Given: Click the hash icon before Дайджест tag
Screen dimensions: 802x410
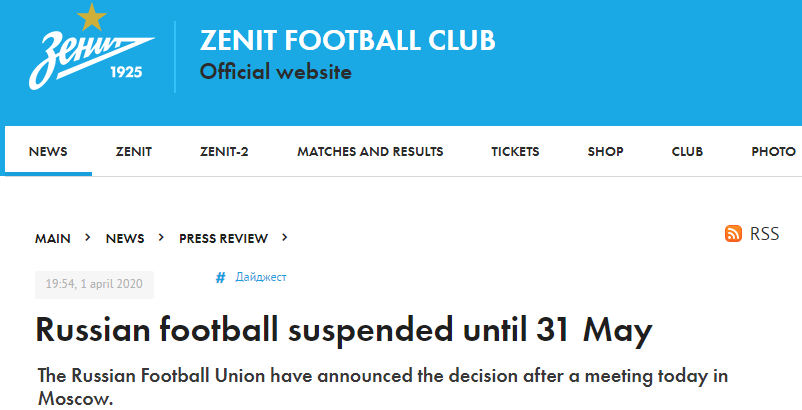Looking at the screenshot, I should [x=220, y=278].
